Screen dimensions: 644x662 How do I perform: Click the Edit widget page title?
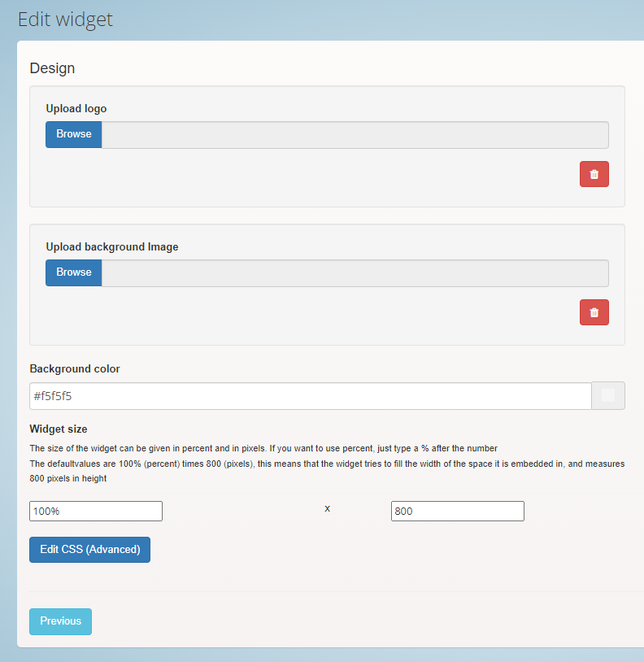65,20
